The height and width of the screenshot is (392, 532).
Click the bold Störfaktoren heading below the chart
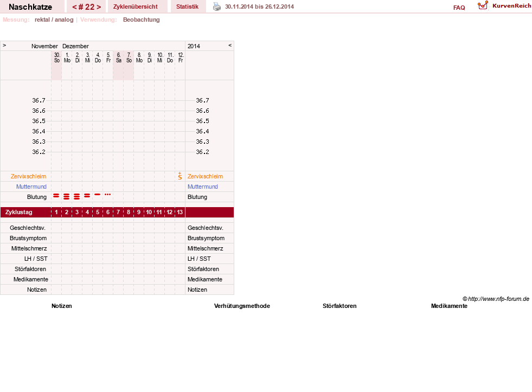(339, 306)
